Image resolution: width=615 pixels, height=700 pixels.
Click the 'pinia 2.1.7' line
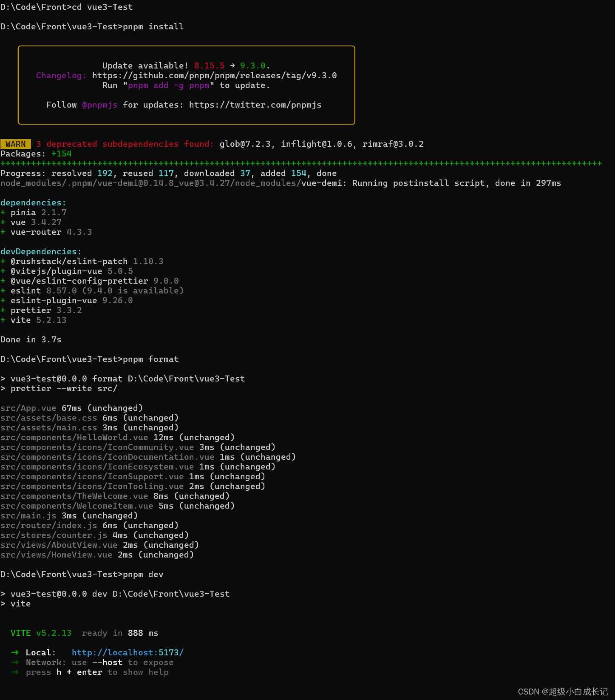tap(34, 212)
